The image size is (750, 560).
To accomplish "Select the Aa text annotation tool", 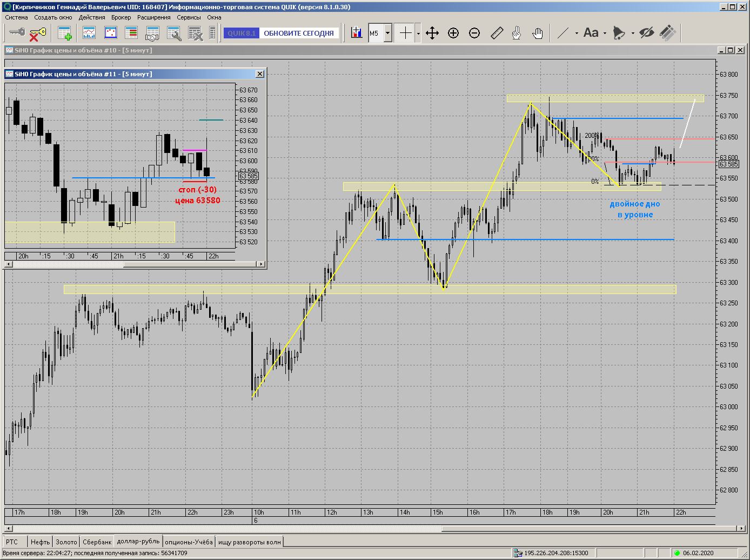I will (x=591, y=33).
